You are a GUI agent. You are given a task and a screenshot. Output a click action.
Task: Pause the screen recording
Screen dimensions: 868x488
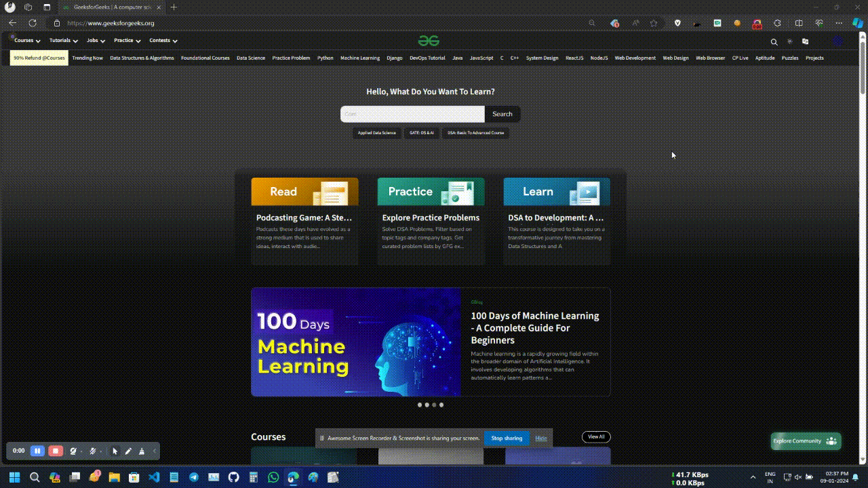pyautogui.click(x=38, y=451)
